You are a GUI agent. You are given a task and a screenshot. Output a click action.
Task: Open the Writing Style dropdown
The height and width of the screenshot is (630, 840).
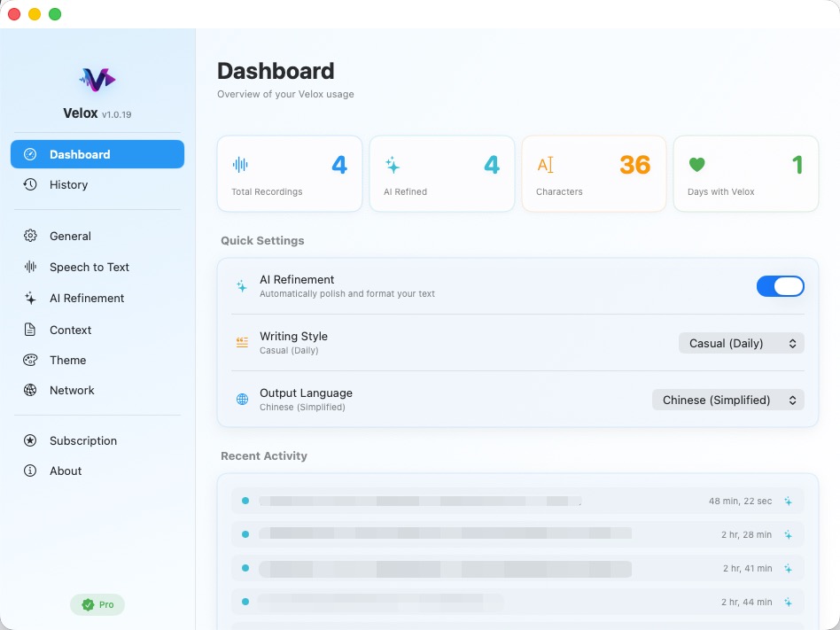pos(741,343)
